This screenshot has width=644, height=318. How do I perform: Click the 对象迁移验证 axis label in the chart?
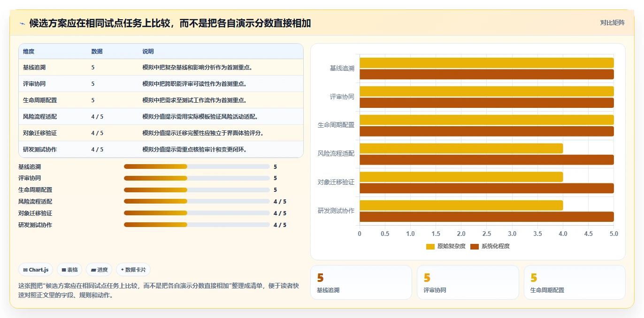pyautogui.click(x=336, y=182)
